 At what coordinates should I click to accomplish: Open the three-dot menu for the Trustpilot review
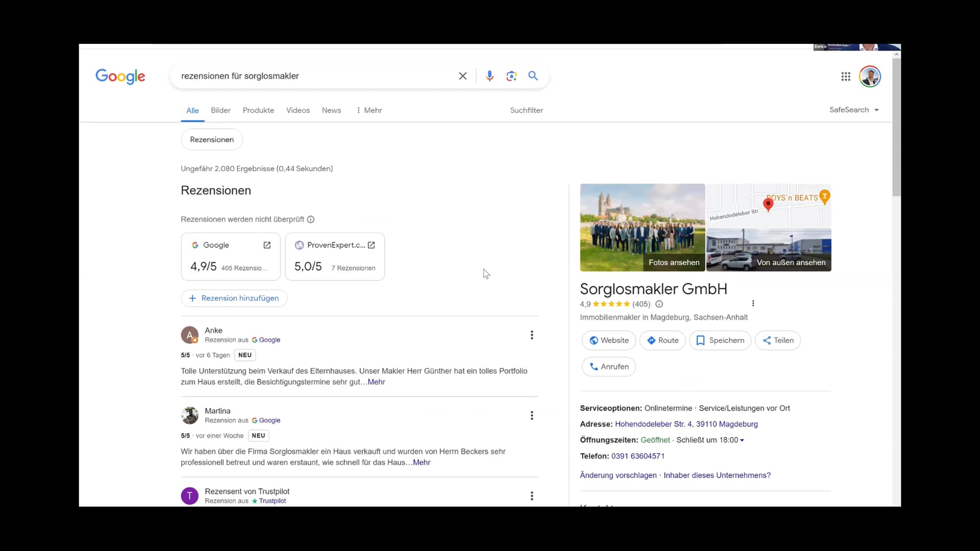pyautogui.click(x=532, y=496)
